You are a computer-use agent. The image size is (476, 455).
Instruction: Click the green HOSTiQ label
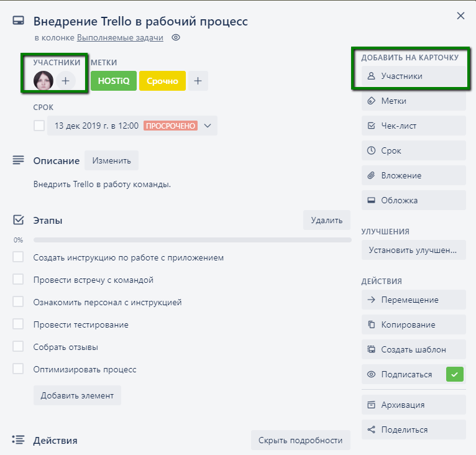114,81
